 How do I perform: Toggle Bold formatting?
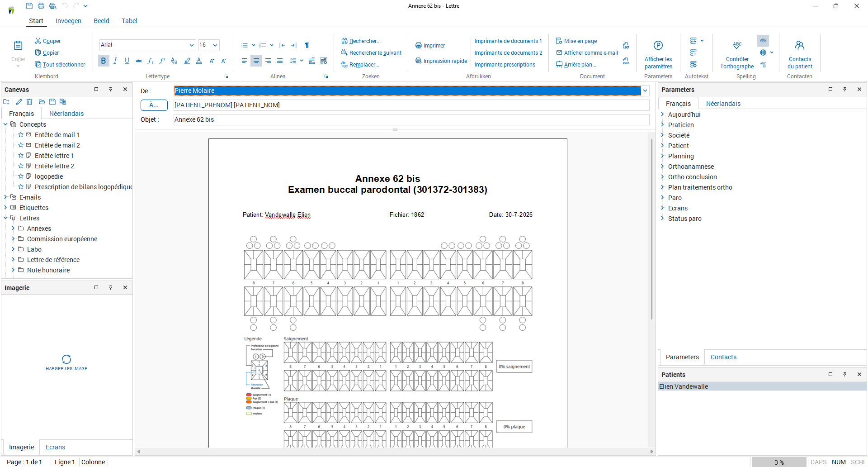[104, 61]
